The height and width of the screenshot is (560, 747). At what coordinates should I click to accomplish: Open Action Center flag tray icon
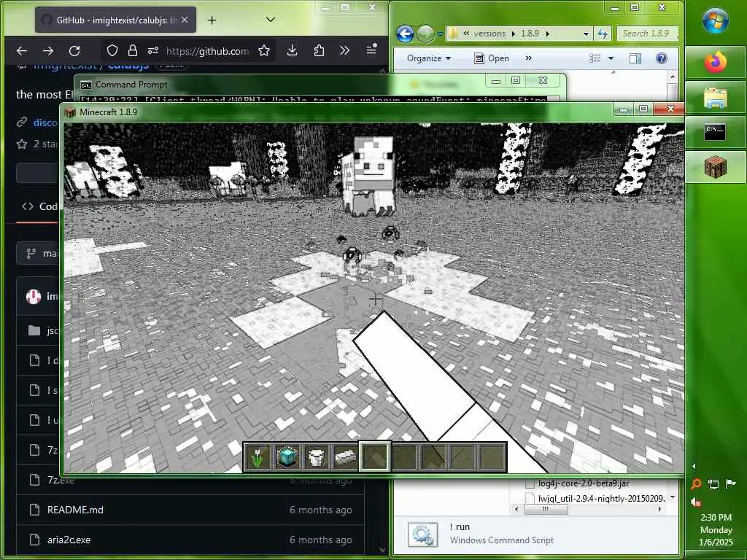tap(730, 484)
